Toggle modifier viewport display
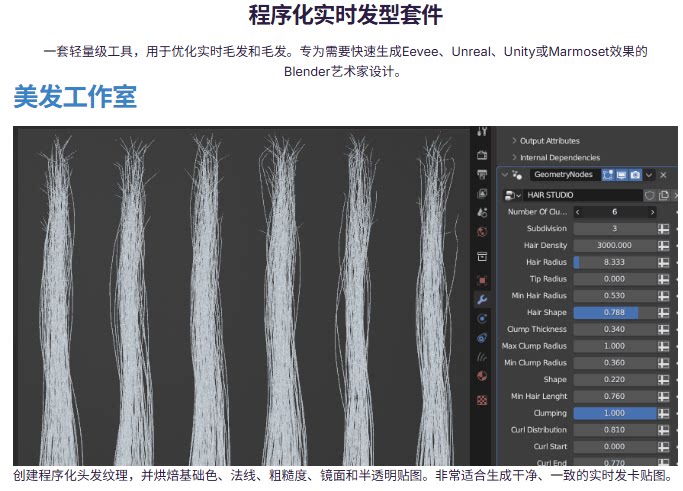The width and height of the screenshot is (683, 491). click(x=622, y=175)
